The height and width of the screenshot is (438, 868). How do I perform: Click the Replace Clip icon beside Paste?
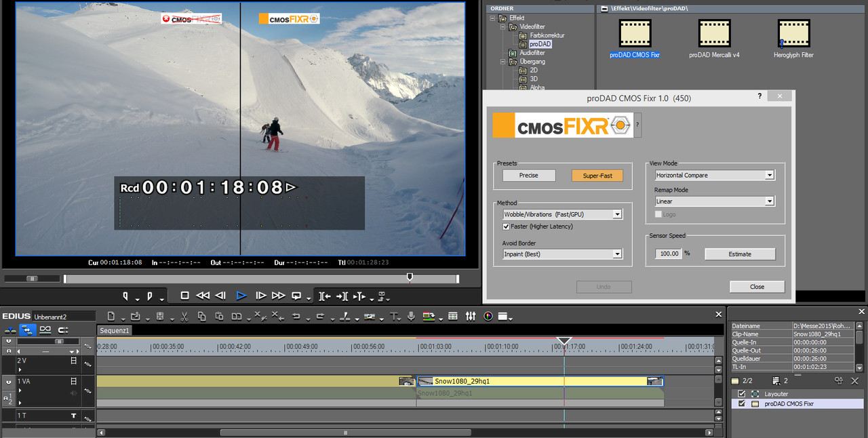(x=237, y=316)
